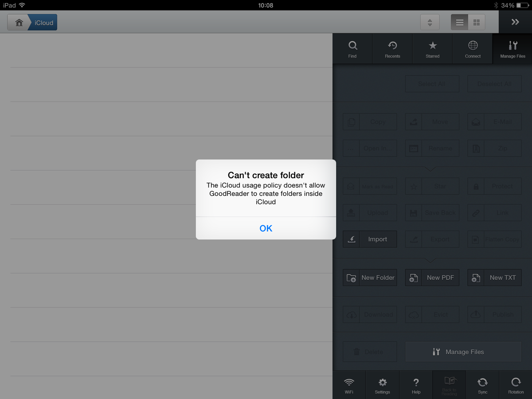The image size is (532, 399).
Task: Create a New PDF
Action: [x=432, y=278]
